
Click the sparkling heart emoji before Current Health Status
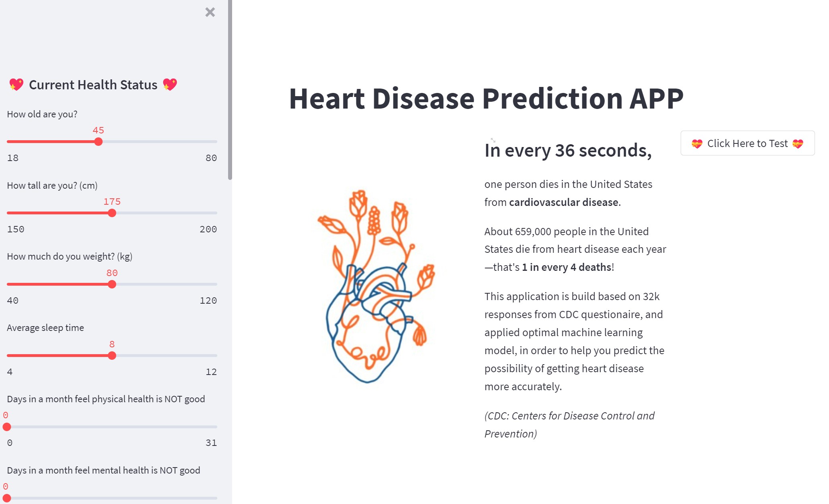pos(16,85)
